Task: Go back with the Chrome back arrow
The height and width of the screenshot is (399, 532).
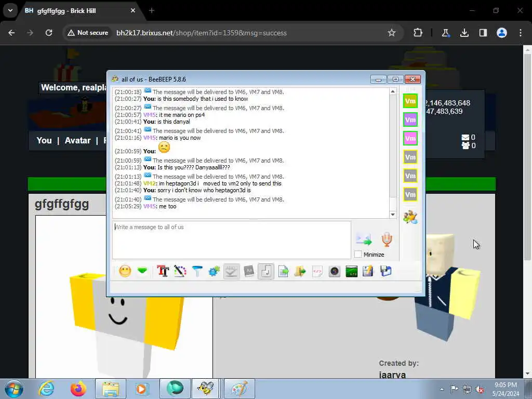Action: click(11, 33)
